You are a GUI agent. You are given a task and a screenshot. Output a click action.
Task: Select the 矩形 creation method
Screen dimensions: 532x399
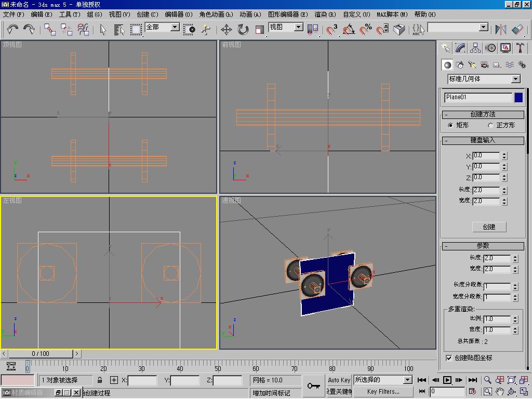(450, 125)
